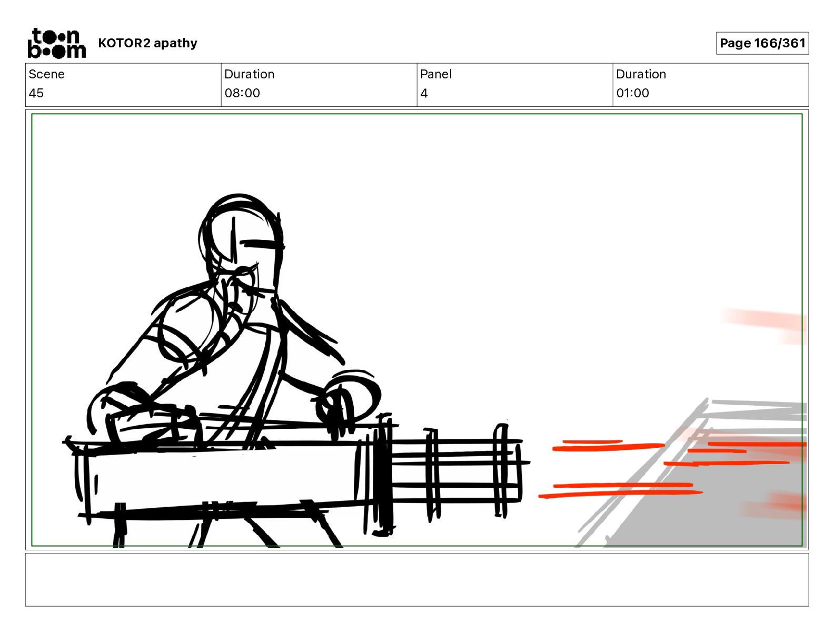The image size is (834, 644).
Task: Click the Toon Boom logo
Action: pyautogui.click(x=56, y=43)
